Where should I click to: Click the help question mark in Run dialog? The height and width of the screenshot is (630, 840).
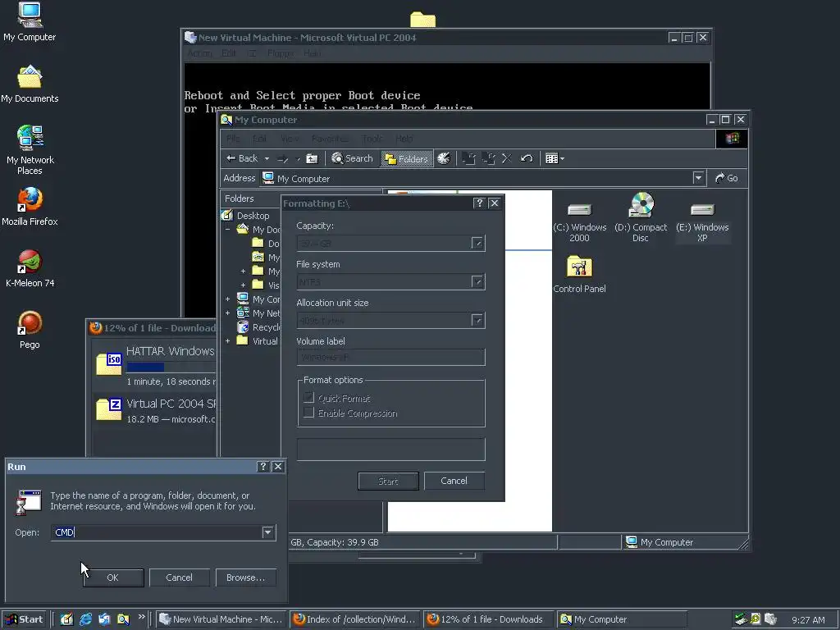[262, 467]
